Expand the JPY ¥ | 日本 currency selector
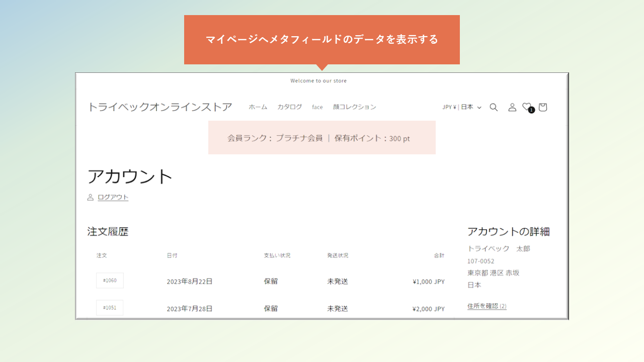644x362 pixels. tap(462, 107)
